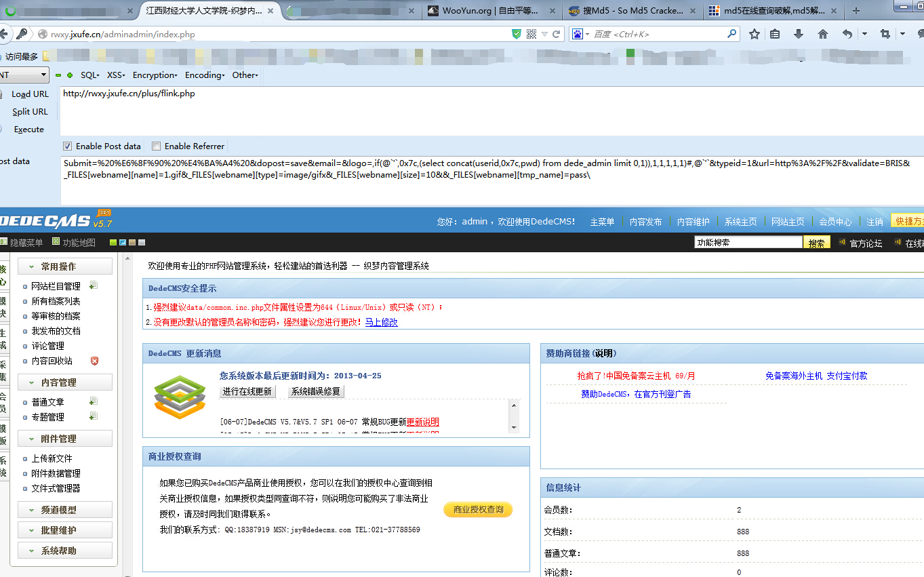Viewport: 924px width, 577px height.
Task: Click Split URL in HackBar
Action: tap(30, 112)
